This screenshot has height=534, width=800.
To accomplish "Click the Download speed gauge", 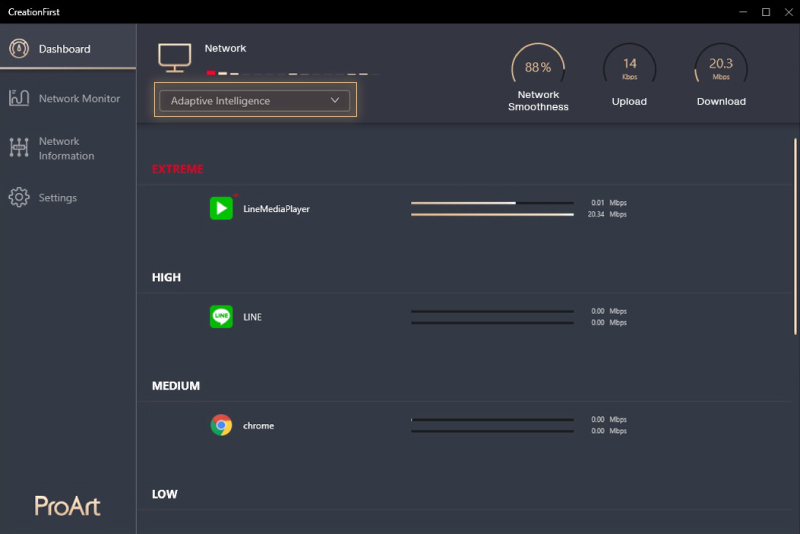I will click(721, 68).
